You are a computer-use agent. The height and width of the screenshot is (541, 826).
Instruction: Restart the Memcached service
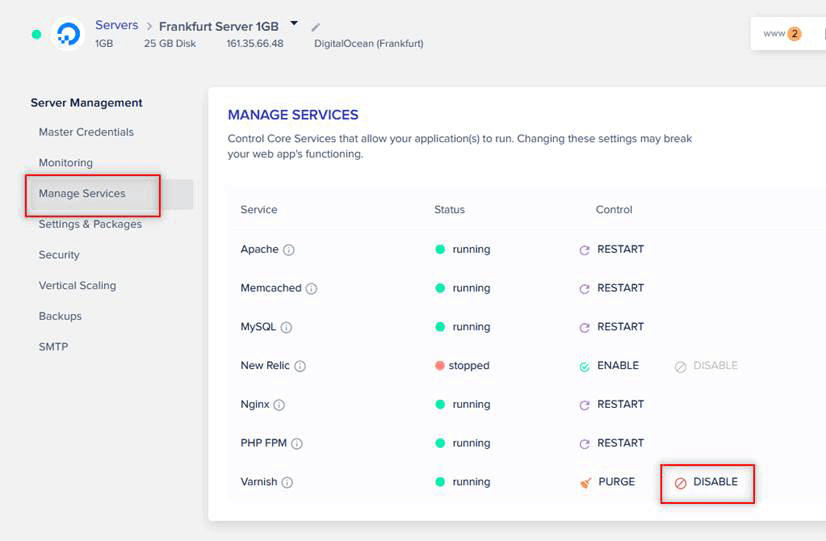point(612,288)
